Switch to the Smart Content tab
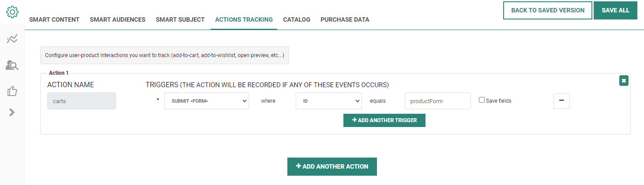The width and height of the screenshot is (644, 185). tap(54, 19)
